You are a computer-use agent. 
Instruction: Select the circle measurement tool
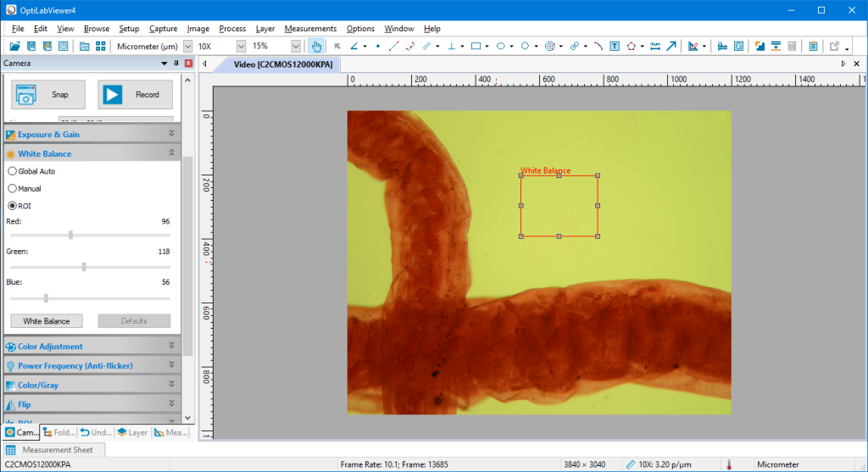525,46
